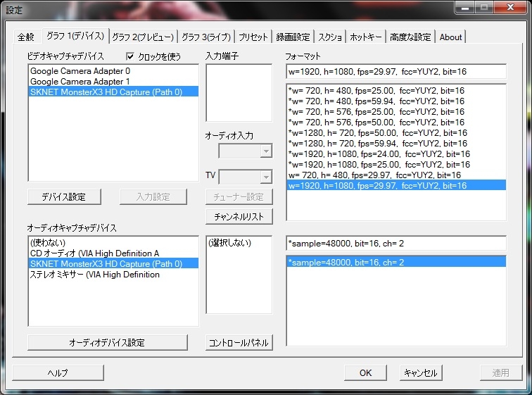Select ステレオ ミキサー audio device

113,274
